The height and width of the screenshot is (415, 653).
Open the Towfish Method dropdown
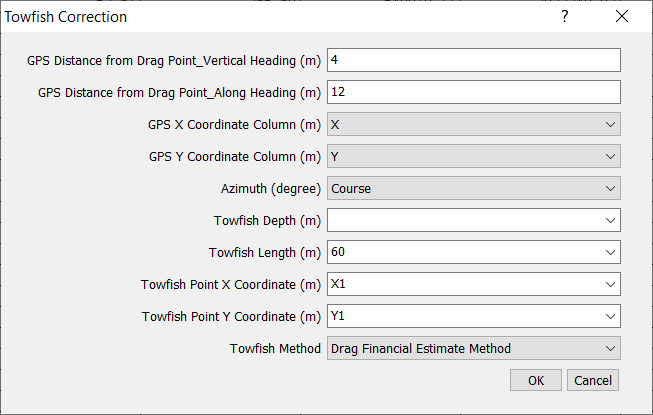474,348
